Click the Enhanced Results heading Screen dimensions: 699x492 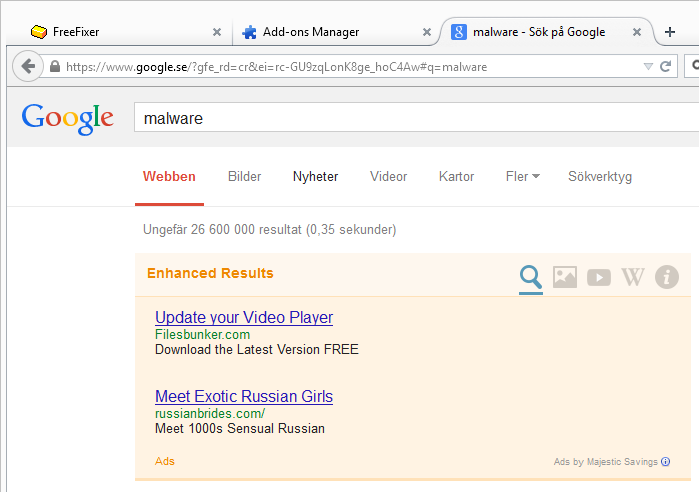pyautogui.click(x=210, y=273)
